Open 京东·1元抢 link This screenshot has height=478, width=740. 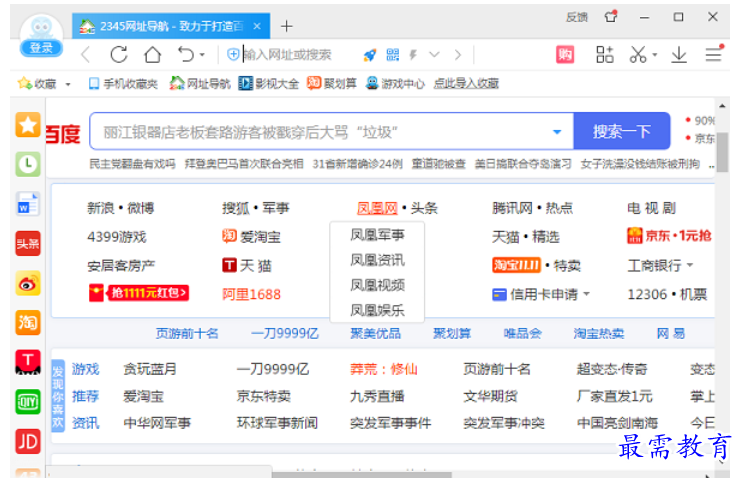(669, 235)
